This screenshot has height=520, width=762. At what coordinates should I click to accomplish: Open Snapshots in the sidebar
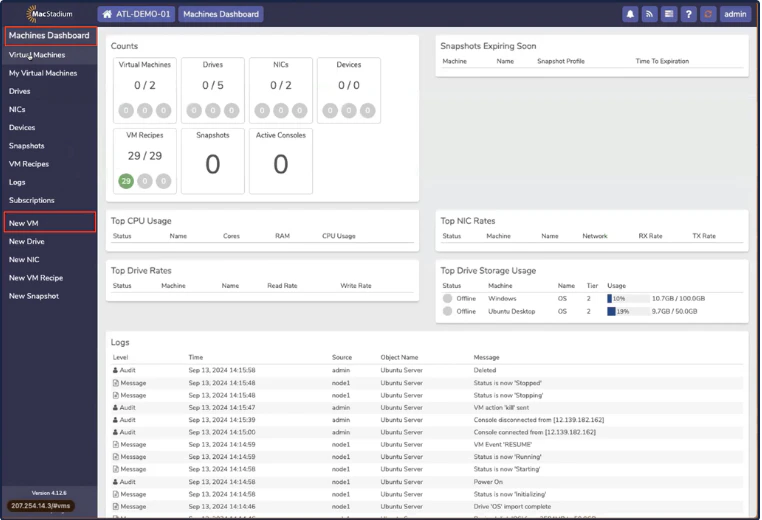pos(27,146)
